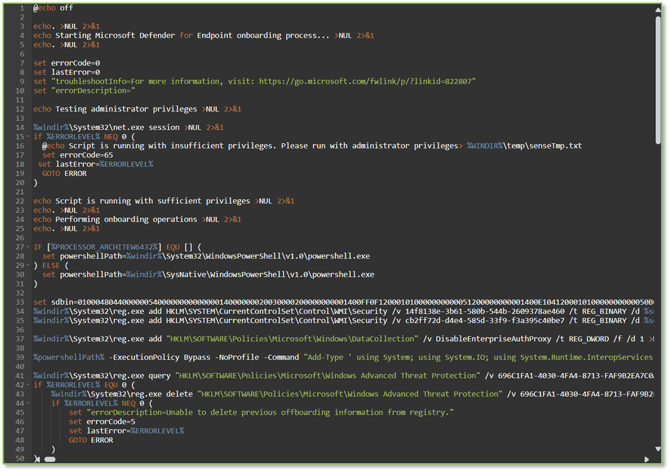Viewport: 670px width, 472px height.
Task: Collapse the fold marker at line 15
Action: (28, 137)
